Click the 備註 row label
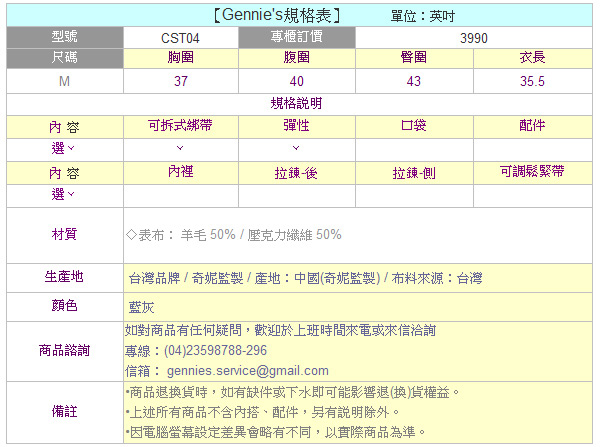This screenshot has height=447, width=600. [65, 411]
